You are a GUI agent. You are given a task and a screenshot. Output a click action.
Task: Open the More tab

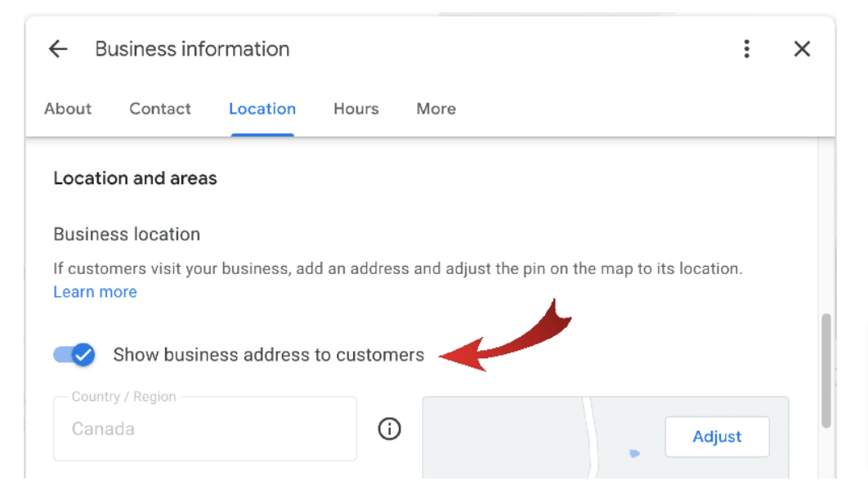pos(436,109)
